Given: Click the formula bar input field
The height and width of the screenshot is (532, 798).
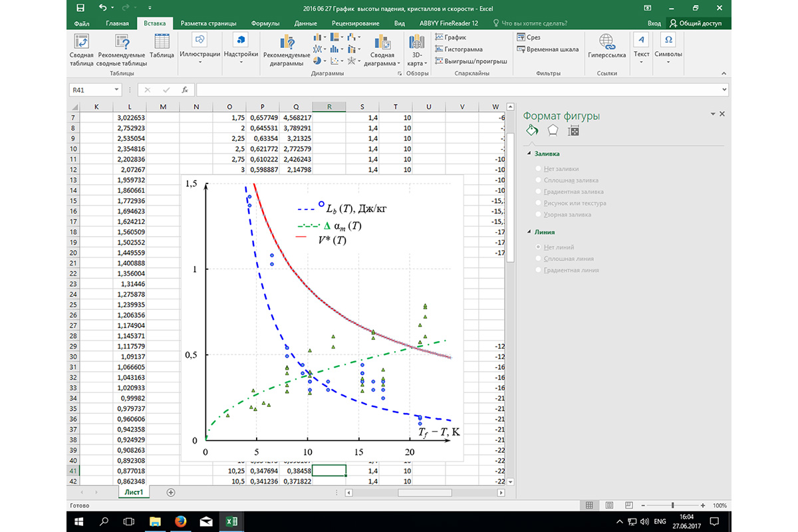Looking at the screenshot, I should point(462,90).
